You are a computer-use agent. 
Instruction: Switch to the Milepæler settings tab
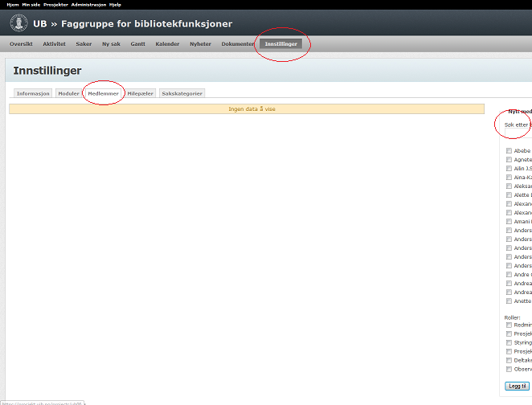(x=141, y=93)
